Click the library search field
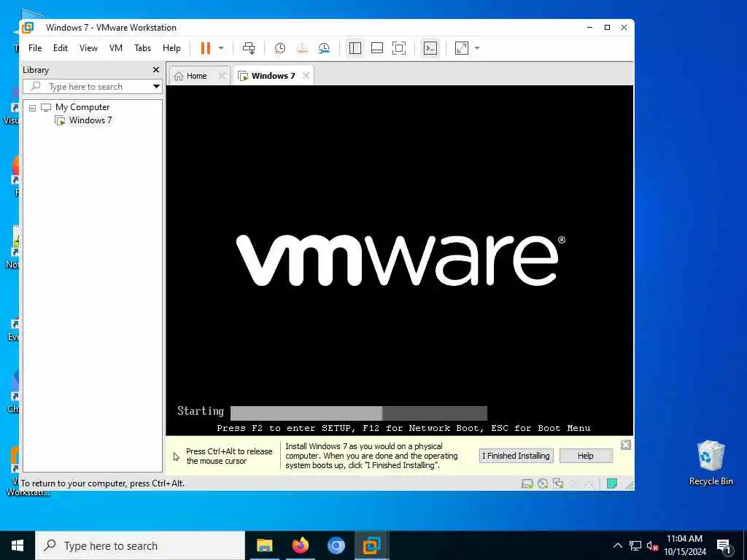Viewport: 747px width, 560px height. tap(88, 87)
